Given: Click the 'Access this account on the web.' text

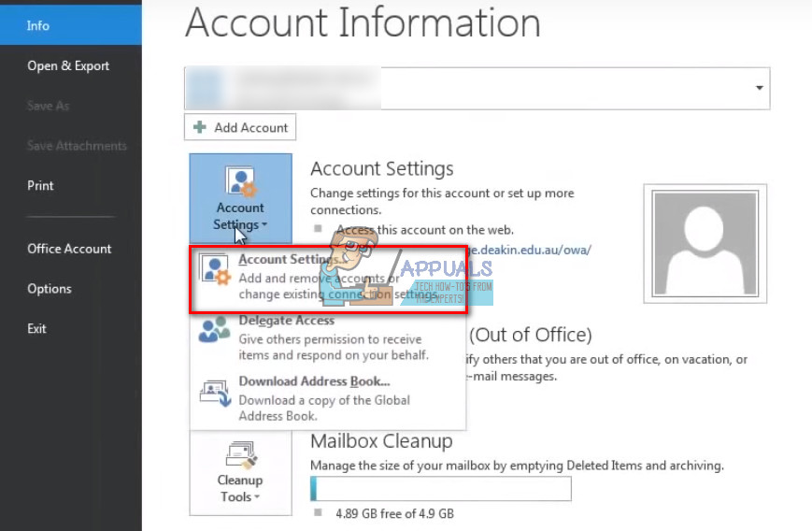Looking at the screenshot, I should [x=424, y=229].
